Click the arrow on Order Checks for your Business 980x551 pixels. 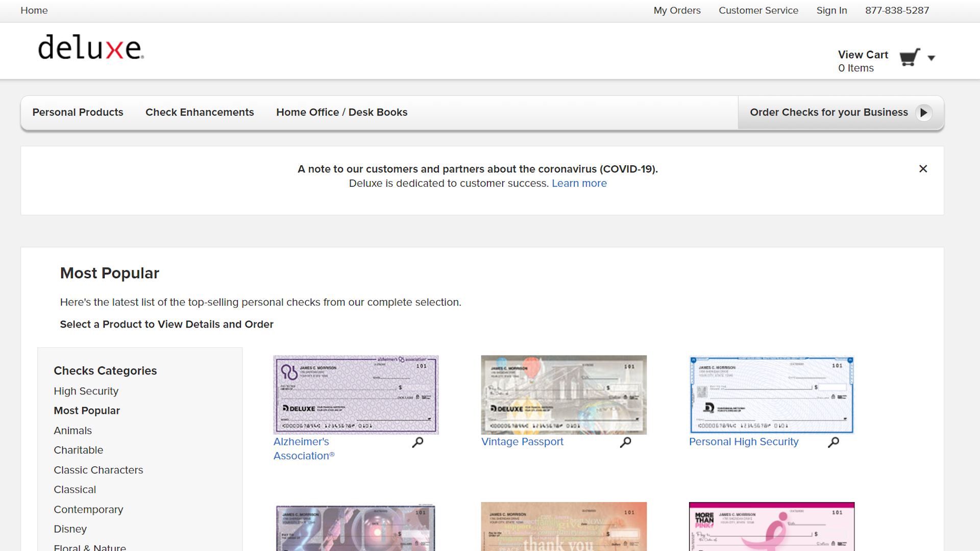click(x=924, y=113)
